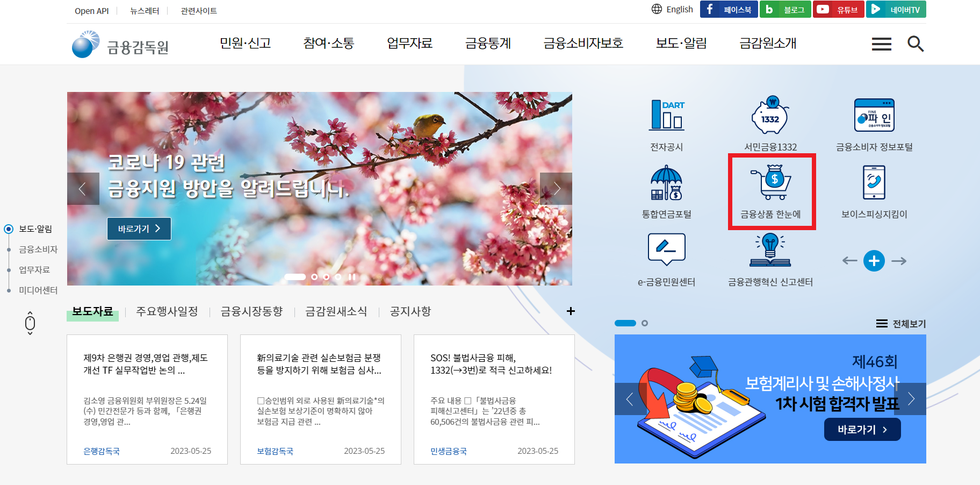
Task: Open the search magnifier icon
Action: pos(916,44)
